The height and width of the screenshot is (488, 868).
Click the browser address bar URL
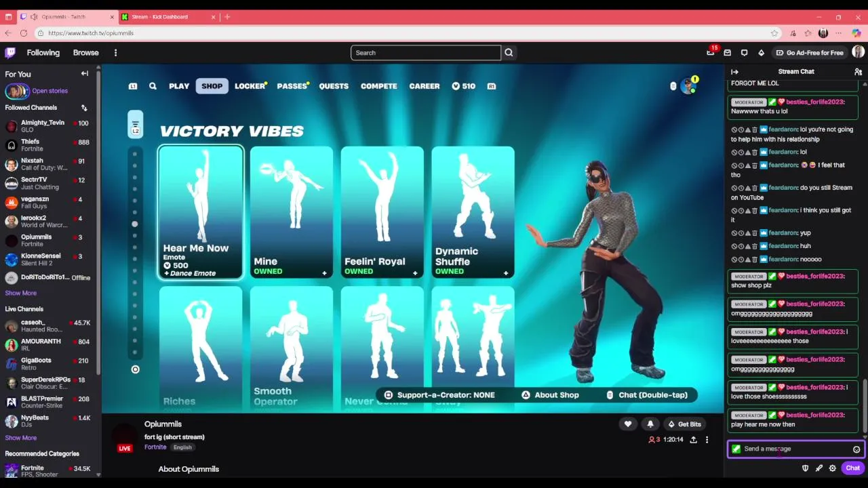[91, 33]
